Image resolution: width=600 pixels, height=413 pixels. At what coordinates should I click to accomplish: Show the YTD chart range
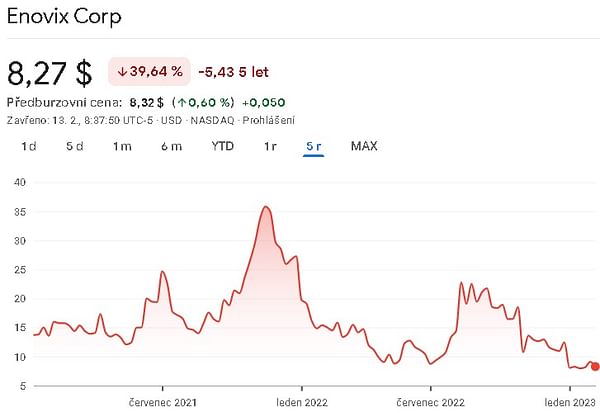click(x=223, y=146)
